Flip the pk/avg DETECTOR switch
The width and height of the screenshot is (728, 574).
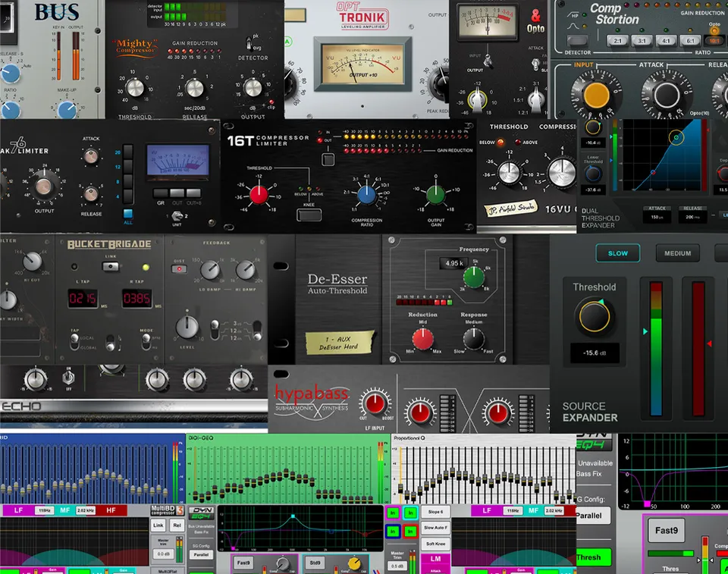tap(249, 42)
